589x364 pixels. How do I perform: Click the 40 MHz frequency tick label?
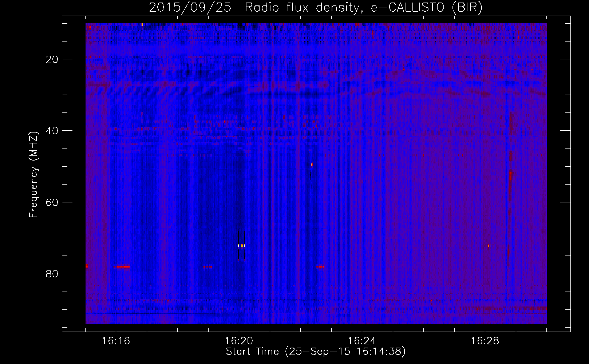(x=52, y=131)
